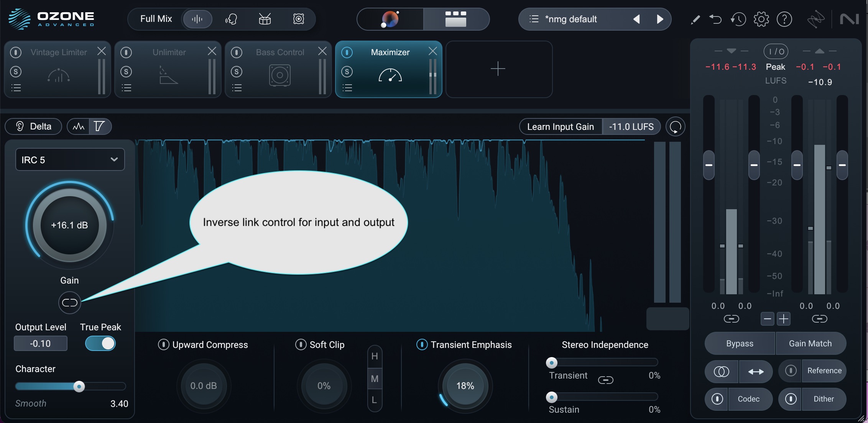The height and width of the screenshot is (423, 868).
Task: Open Vintage Limiter module preset list
Action: pyautogui.click(x=16, y=88)
